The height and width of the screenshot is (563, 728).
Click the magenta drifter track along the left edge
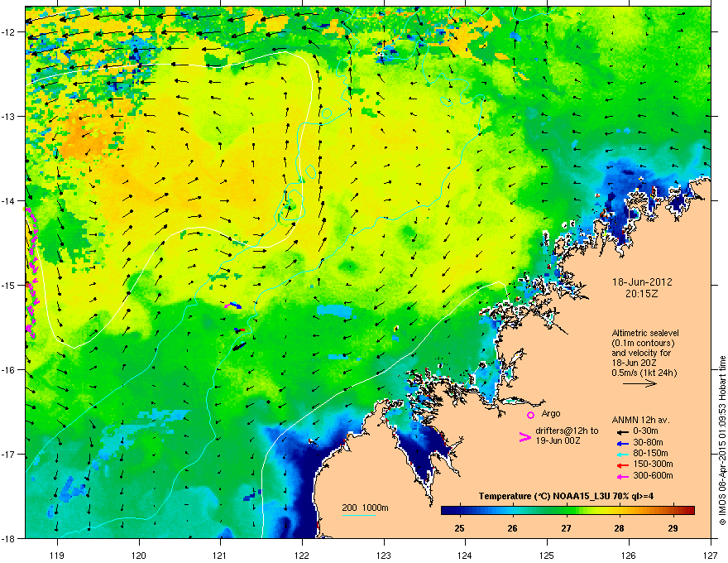(x=31, y=273)
